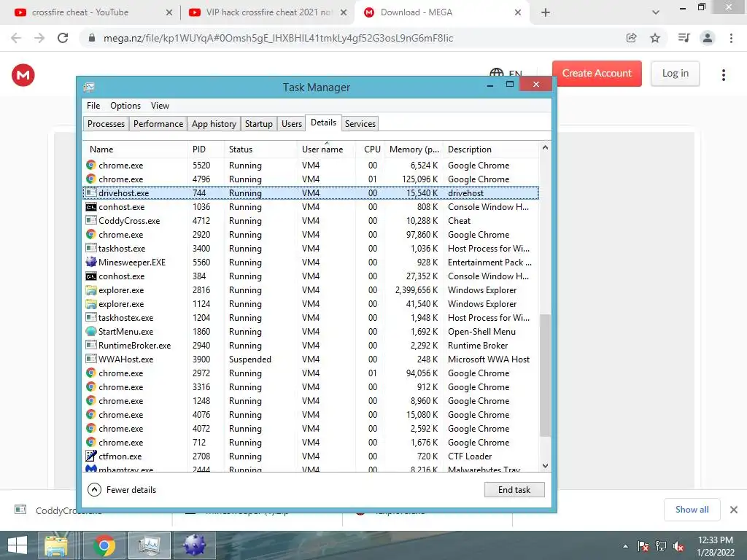Click the scroll up arrow of process list
This screenshot has width=747, height=560.
(x=545, y=147)
